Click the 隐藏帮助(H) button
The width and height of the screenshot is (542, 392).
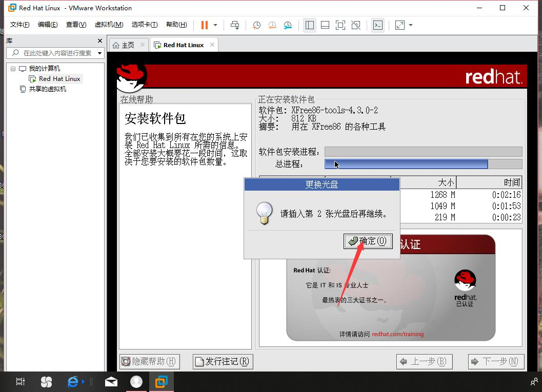pos(149,362)
